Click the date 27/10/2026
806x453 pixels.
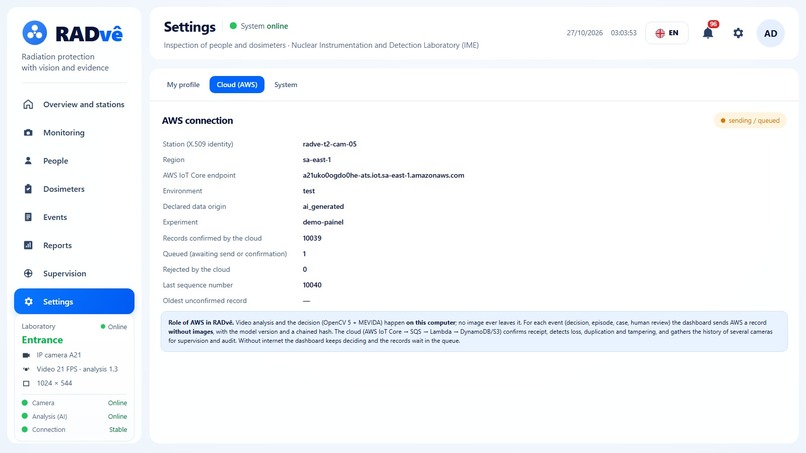coord(584,33)
